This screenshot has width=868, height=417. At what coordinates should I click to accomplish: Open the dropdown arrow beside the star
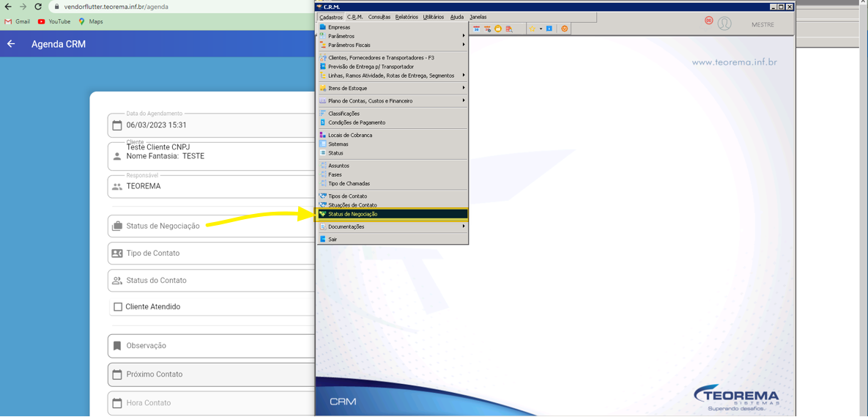(x=541, y=29)
